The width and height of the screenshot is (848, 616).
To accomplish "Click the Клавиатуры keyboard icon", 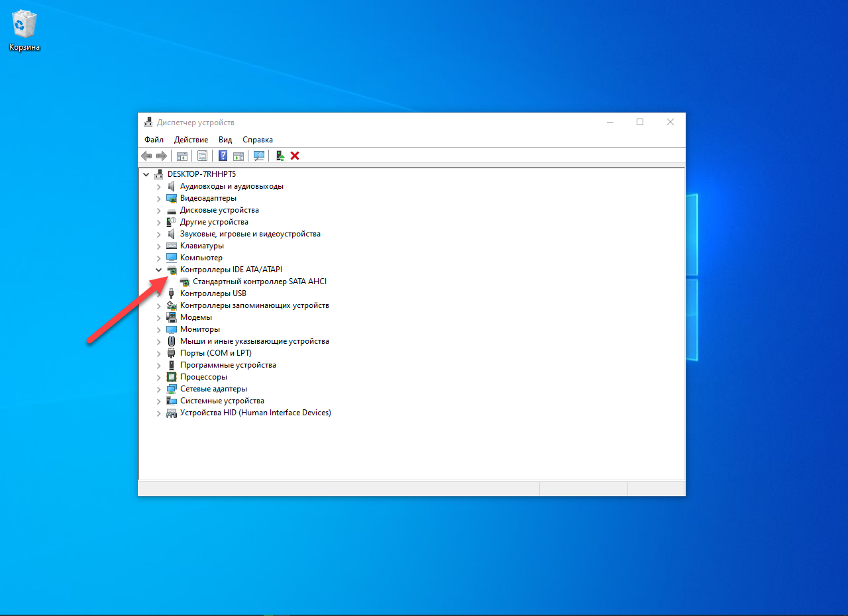I will [172, 246].
